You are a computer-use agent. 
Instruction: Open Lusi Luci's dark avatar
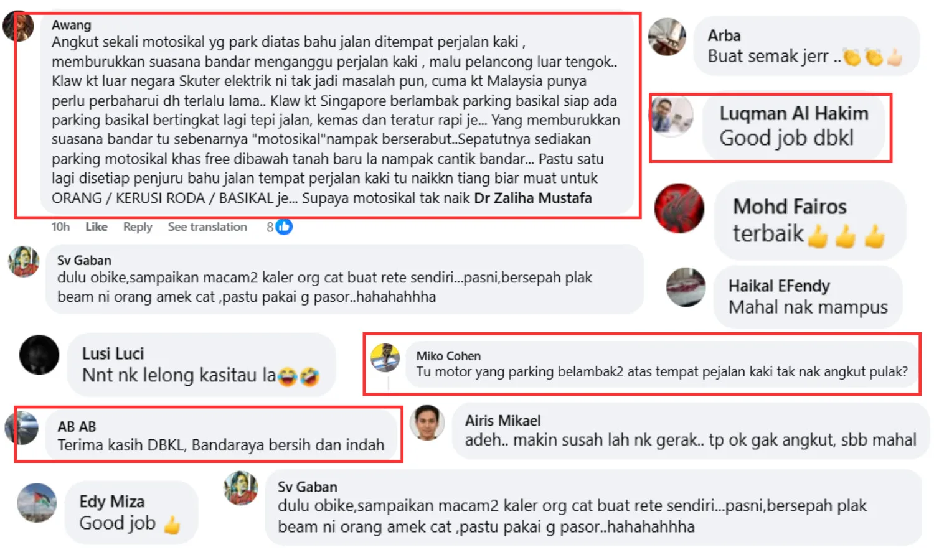[x=39, y=355]
